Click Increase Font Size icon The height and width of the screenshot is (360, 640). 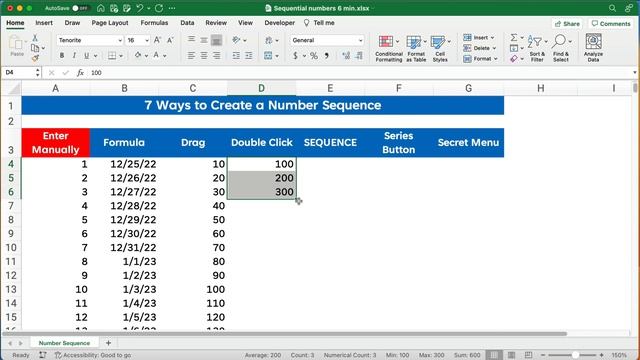[158, 40]
